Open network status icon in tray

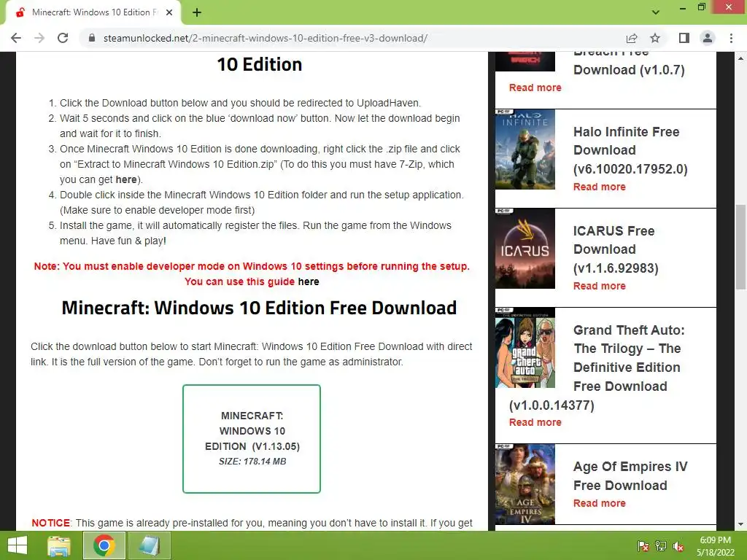(661, 545)
